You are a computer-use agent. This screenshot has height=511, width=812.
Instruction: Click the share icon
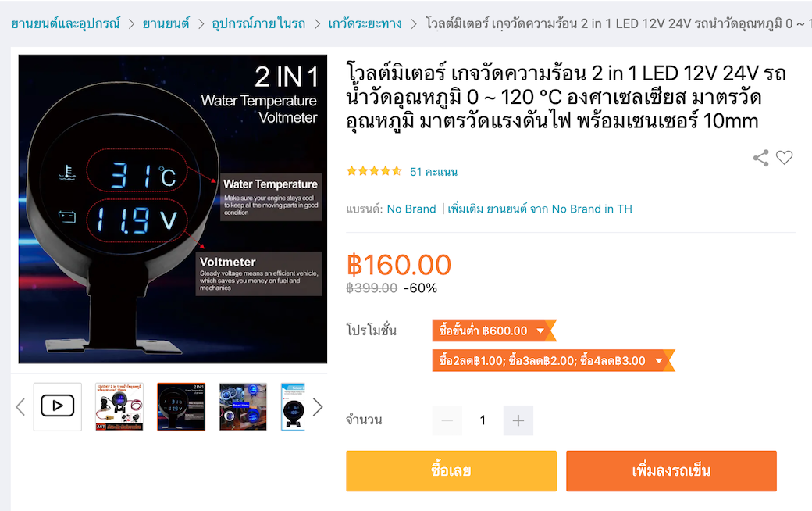coord(760,158)
